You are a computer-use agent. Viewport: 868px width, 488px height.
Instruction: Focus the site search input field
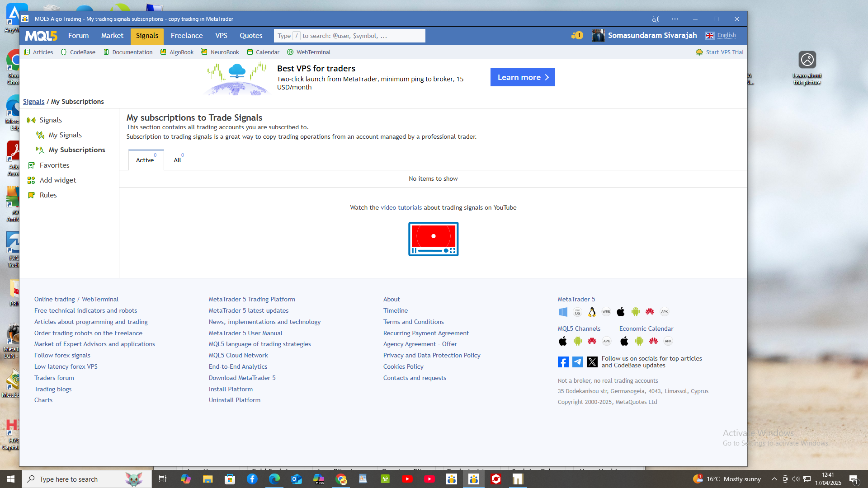click(349, 36)
